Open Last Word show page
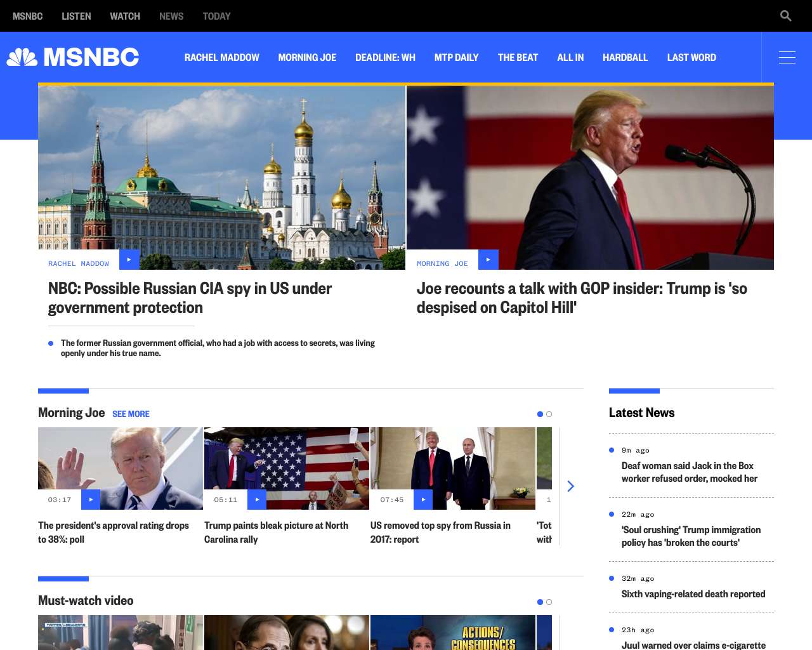 coord(691,57)
